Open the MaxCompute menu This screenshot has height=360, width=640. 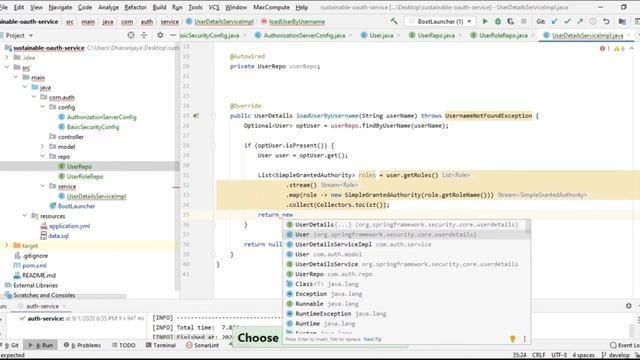(x=271, y=7)
